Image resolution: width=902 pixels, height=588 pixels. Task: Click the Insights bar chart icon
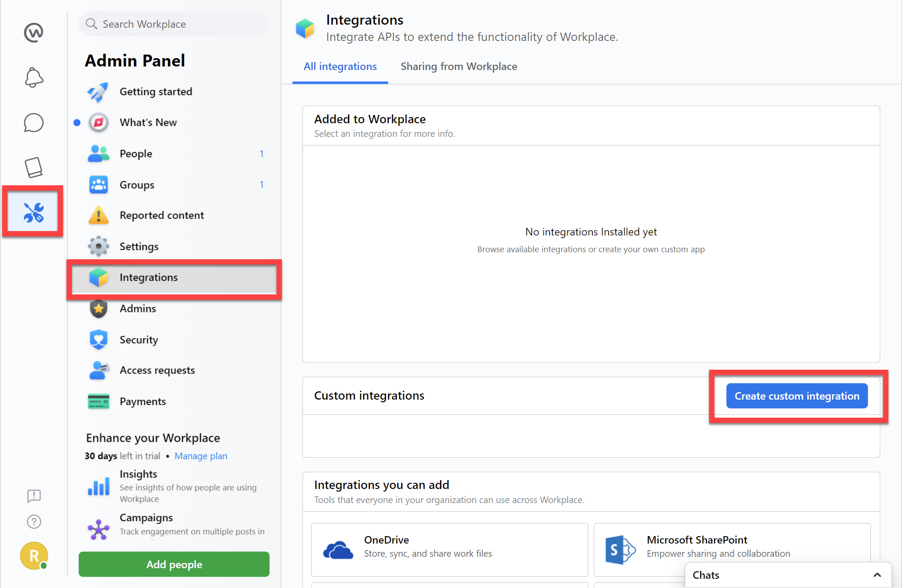click(99, 486)
